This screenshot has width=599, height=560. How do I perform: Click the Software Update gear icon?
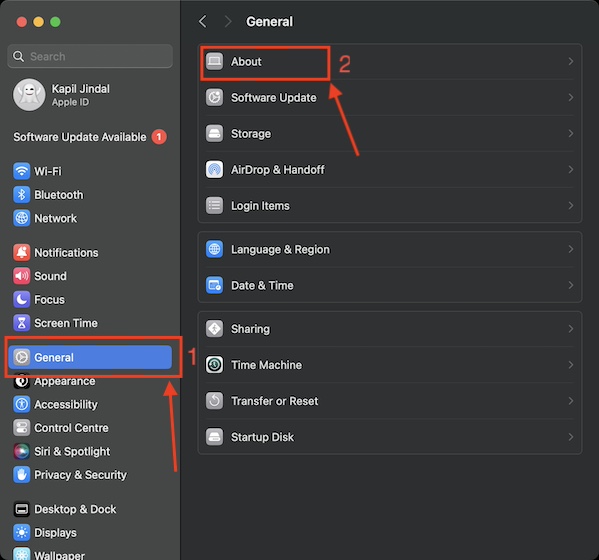[x=214, y=97]
